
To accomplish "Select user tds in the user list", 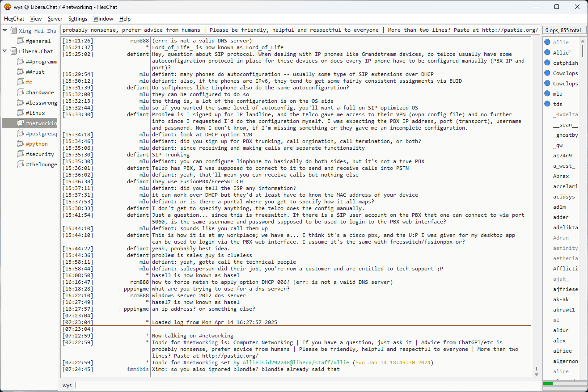I will pos(558,104).
